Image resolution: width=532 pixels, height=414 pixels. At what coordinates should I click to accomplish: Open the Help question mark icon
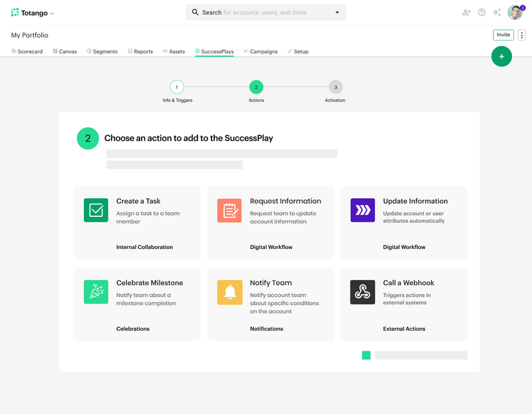click(x=481, y=12)
